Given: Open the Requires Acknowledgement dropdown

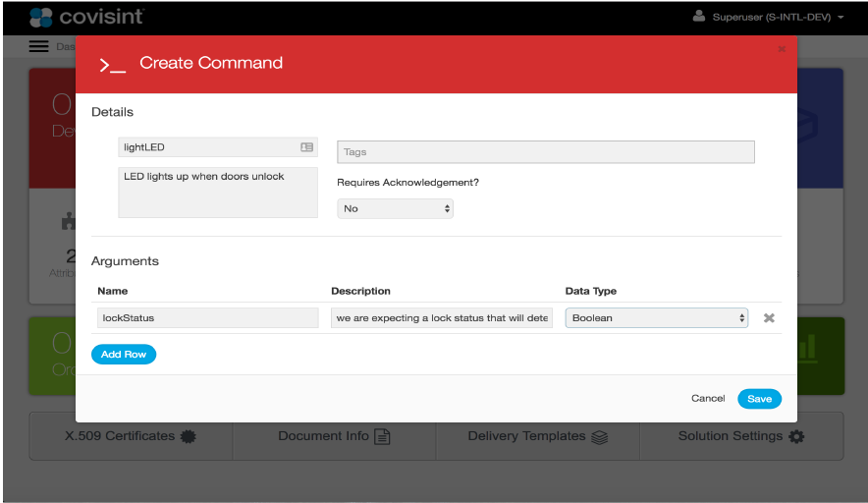Looking at the screenshot, I should pos(395,208).
